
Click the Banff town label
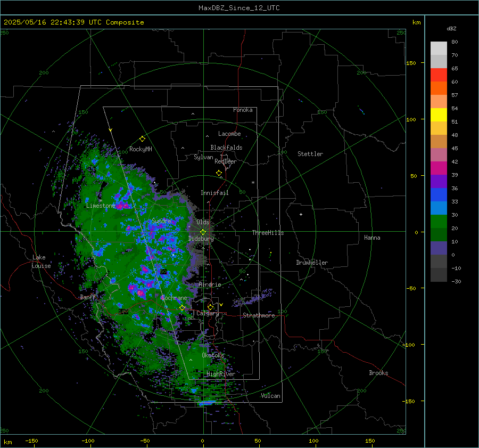point(88,297)
